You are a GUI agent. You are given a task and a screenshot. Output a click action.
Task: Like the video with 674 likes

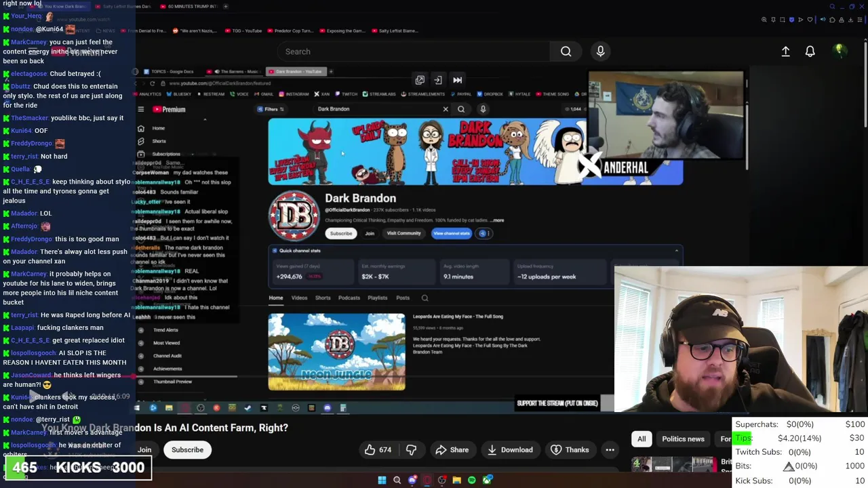(378, 450)
